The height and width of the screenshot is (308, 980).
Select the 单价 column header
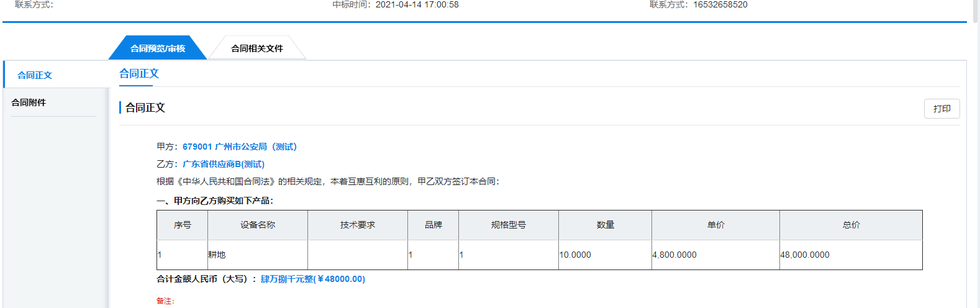716,225
